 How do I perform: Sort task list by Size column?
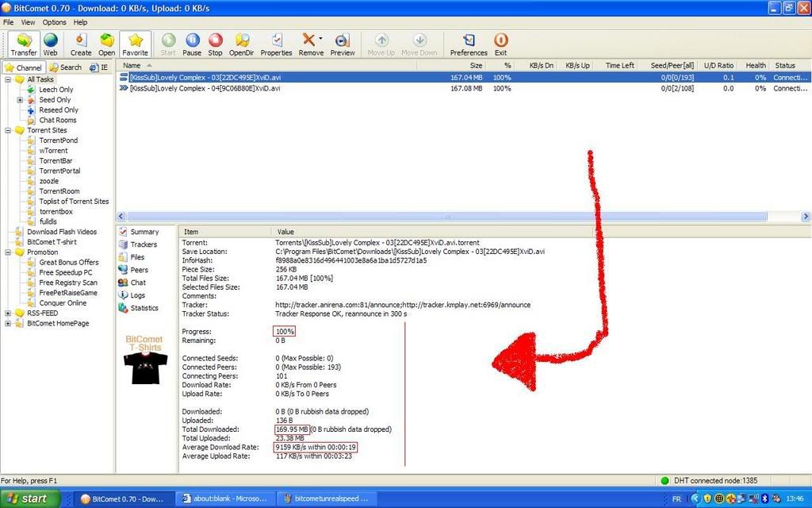click(x=451, y=65)
